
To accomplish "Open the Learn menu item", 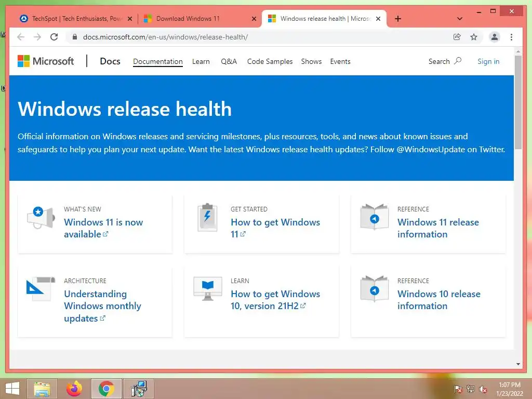I will (x=201, y=61).
